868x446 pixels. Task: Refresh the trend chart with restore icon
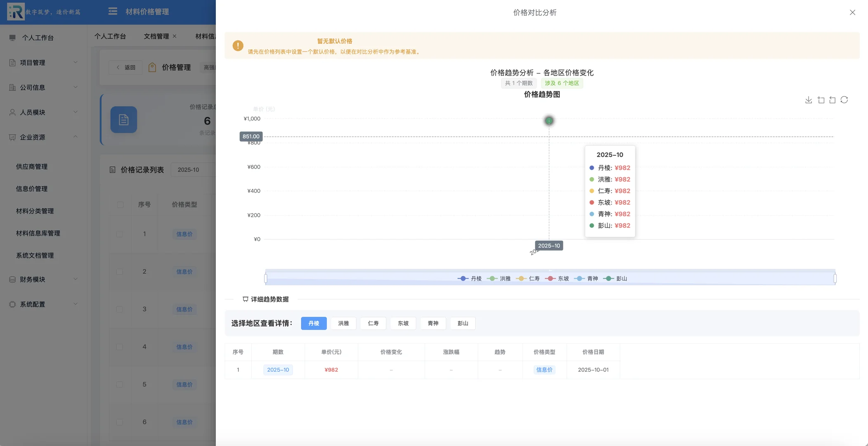coord(844,100)
